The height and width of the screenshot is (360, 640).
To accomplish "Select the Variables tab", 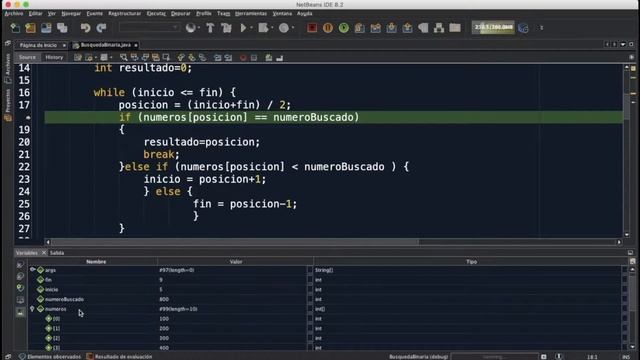I will point(27,253).
